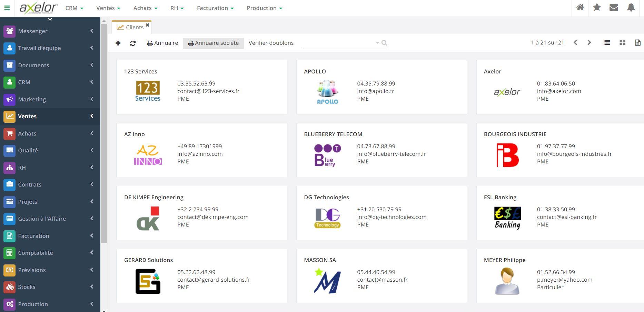644x312 pixels.
Task: Click the Annuaire print button
Action: [x=162, y=43]
